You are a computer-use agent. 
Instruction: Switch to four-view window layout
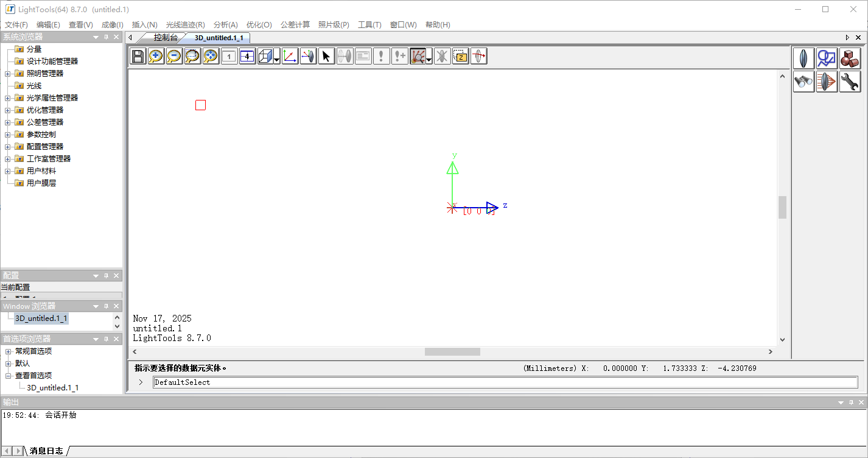(247, 57)
